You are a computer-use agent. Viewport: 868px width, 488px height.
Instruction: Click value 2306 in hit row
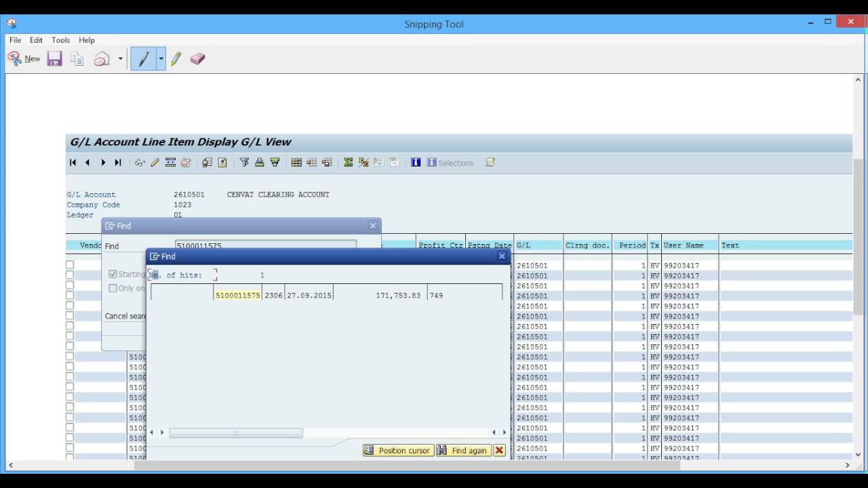[273, 296]
